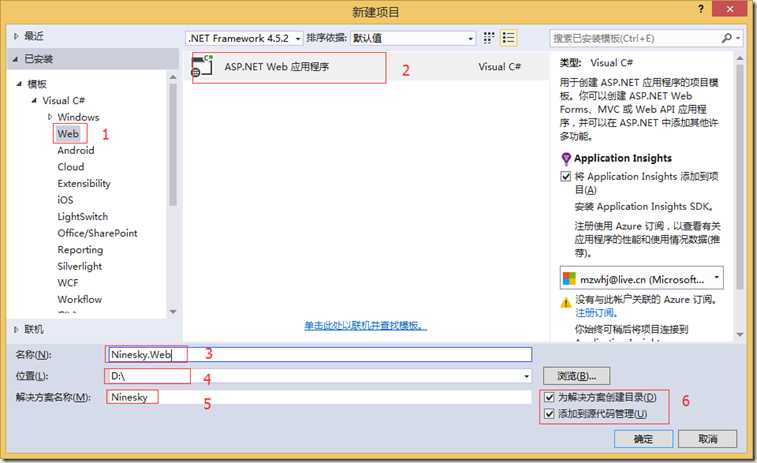Toggle Application Insights add to project checkbox

point(566,176)
